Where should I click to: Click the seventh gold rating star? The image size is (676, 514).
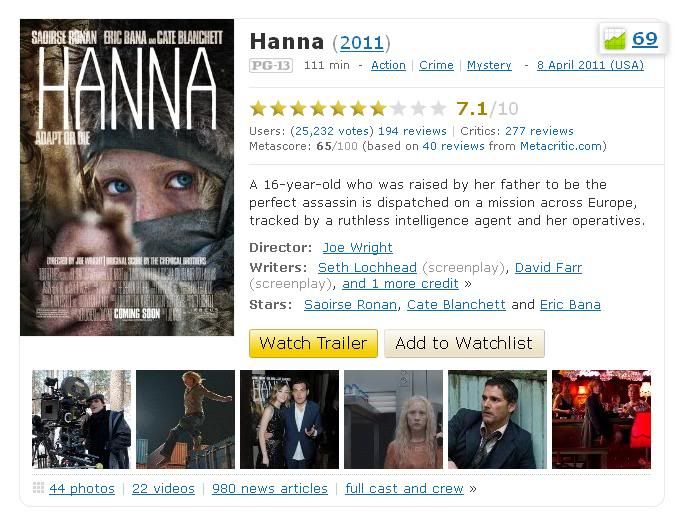click(378, 109)
